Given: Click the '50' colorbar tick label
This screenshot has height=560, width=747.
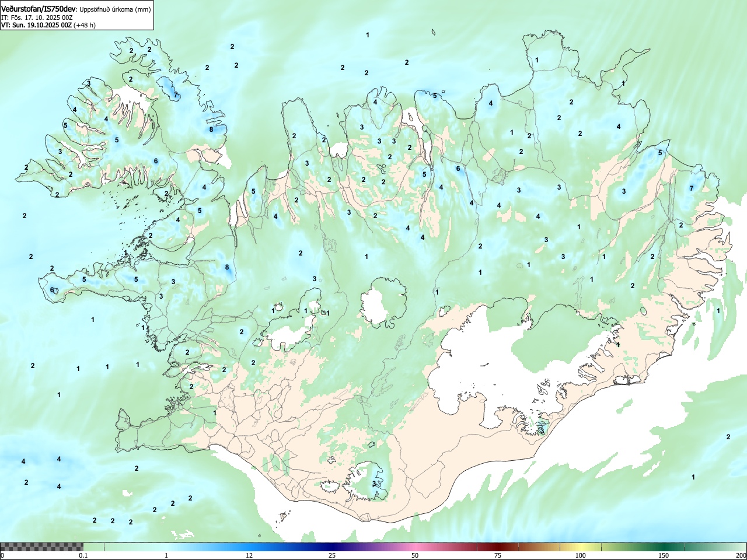Looking at the screenshot, I should coord(414,555).
